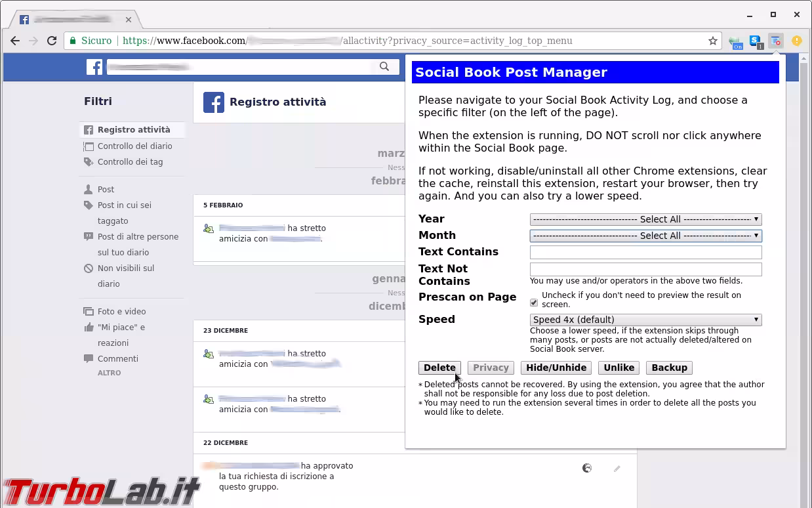Open the Month dropdown
Screen dimensions: 812x508
[645, 235]
